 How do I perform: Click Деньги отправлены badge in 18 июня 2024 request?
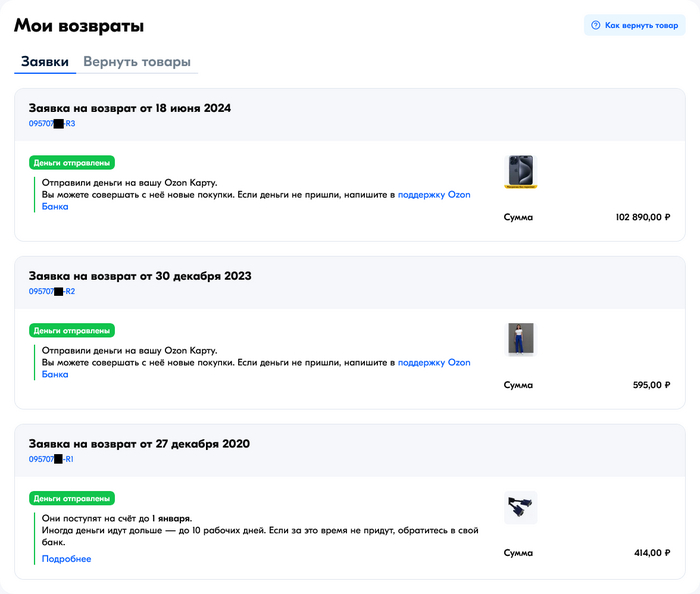pyautogui.click(x=72, y=162)
